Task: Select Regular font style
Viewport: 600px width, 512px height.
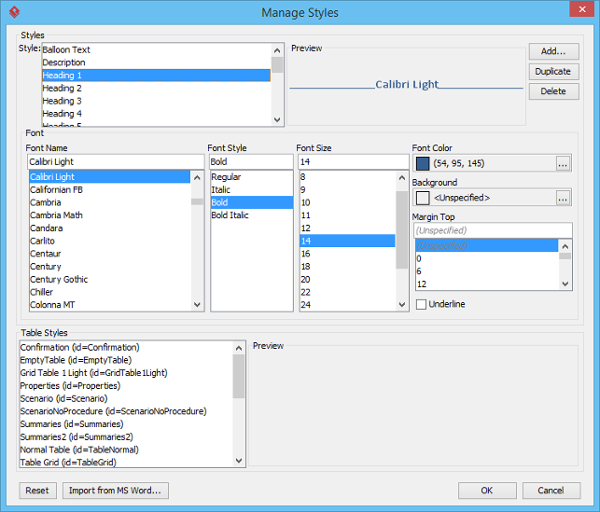Action: [251, 177]
